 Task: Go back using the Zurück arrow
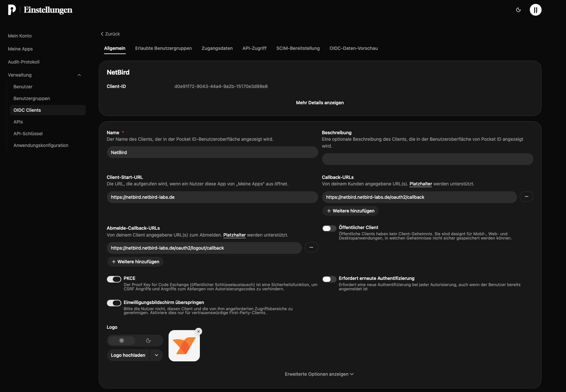tap(110, 34)
